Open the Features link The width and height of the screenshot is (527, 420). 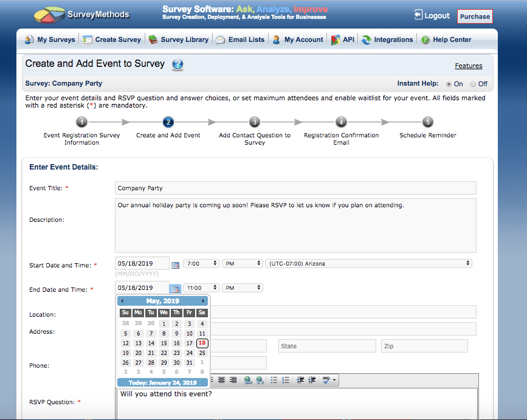[468, 66]
